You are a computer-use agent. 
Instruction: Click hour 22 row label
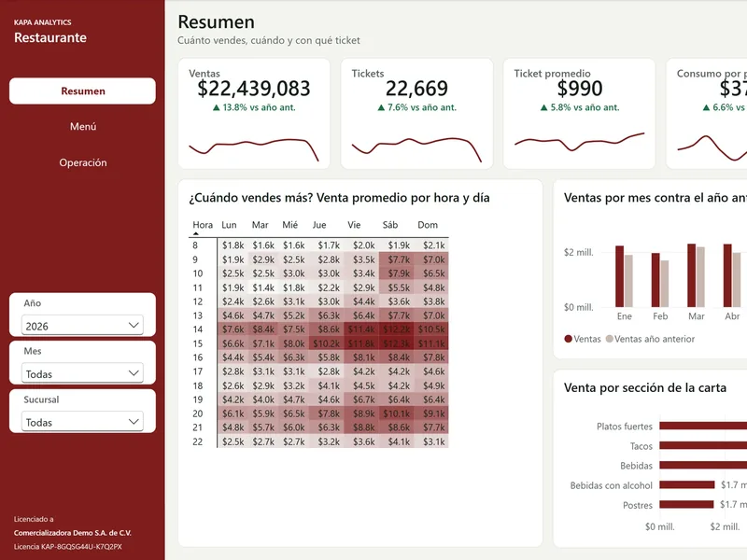[198, 441]
